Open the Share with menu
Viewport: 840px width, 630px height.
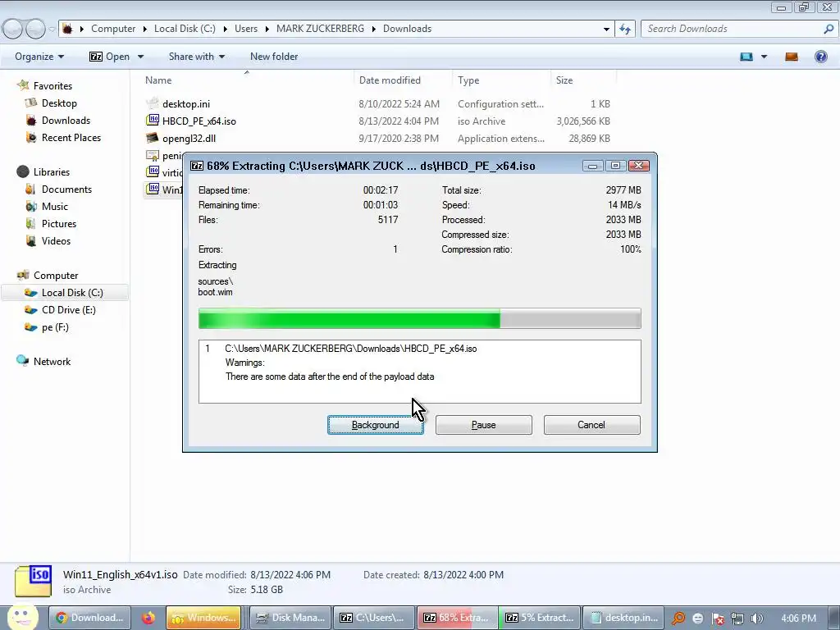197,57
